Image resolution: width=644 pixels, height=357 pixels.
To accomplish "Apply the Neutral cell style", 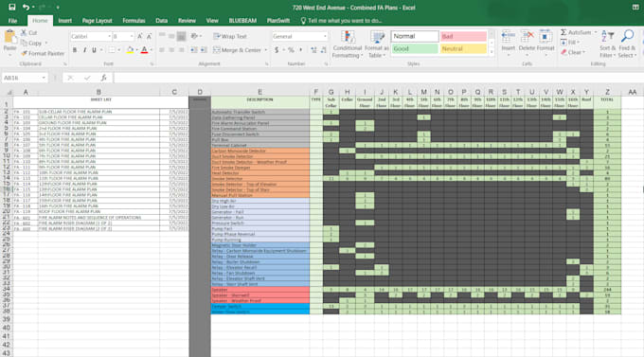I will coord(463,49).
